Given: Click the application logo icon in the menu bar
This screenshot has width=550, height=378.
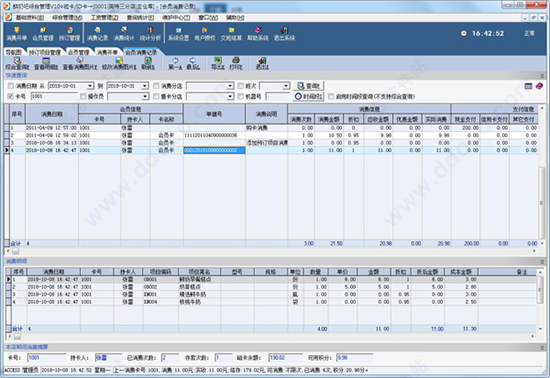Looking at the screenshot, I should [x=8, y=17].
